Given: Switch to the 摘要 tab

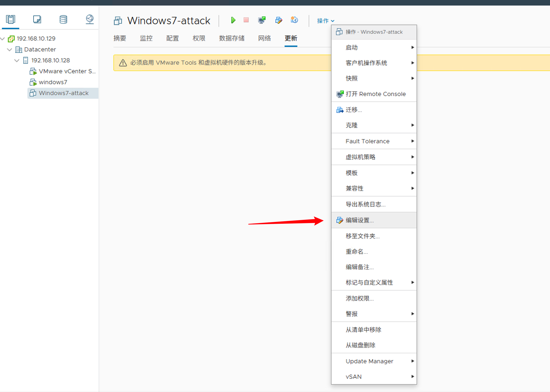Looking at the screenshot, I should [120, 38].
